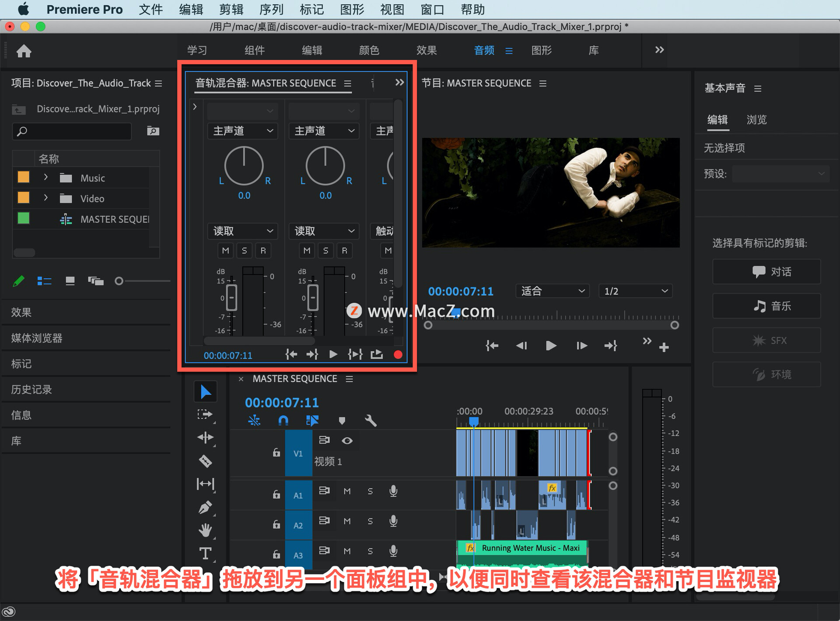The height and width of the screenshot is (621, 840).
Task: Select the Pen tool in the toolbar
Action: (205, 507)
